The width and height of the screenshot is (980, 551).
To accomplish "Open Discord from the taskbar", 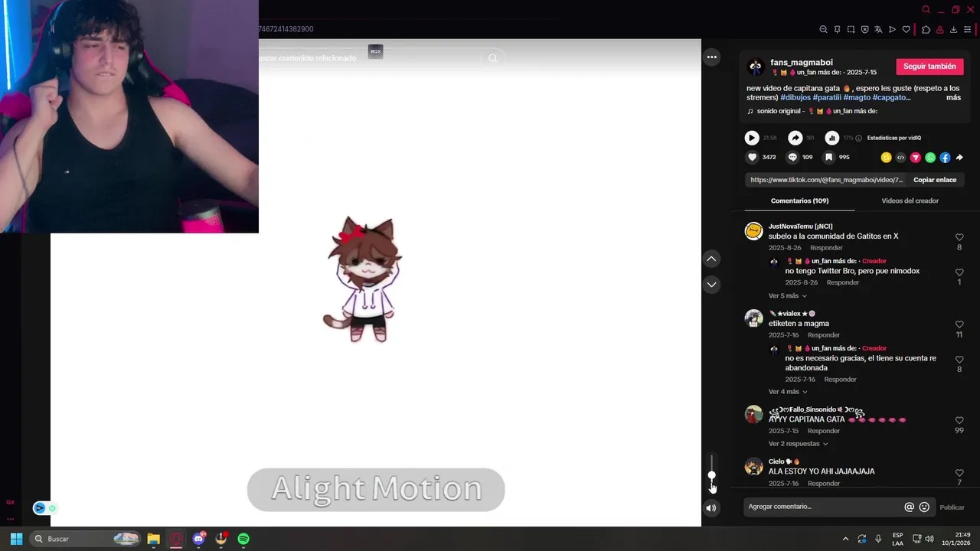I will tap(200, 539).
